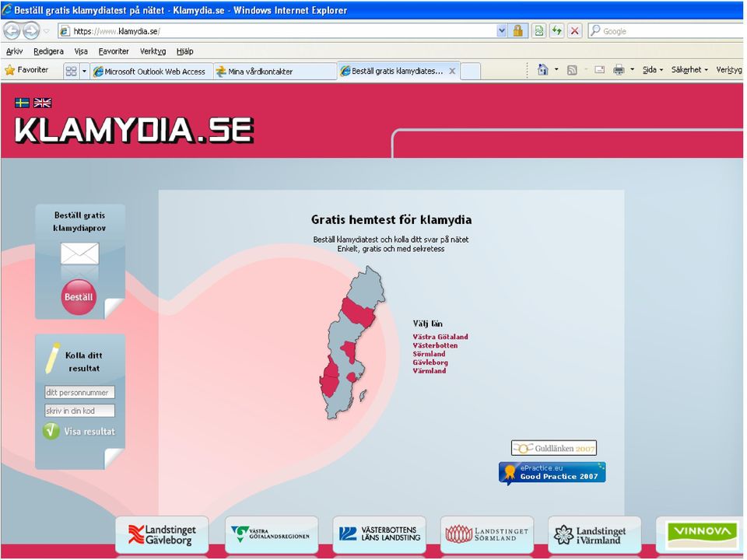Choose Värmland county link
Screen dimensions: 747x560
pos(430,370)
